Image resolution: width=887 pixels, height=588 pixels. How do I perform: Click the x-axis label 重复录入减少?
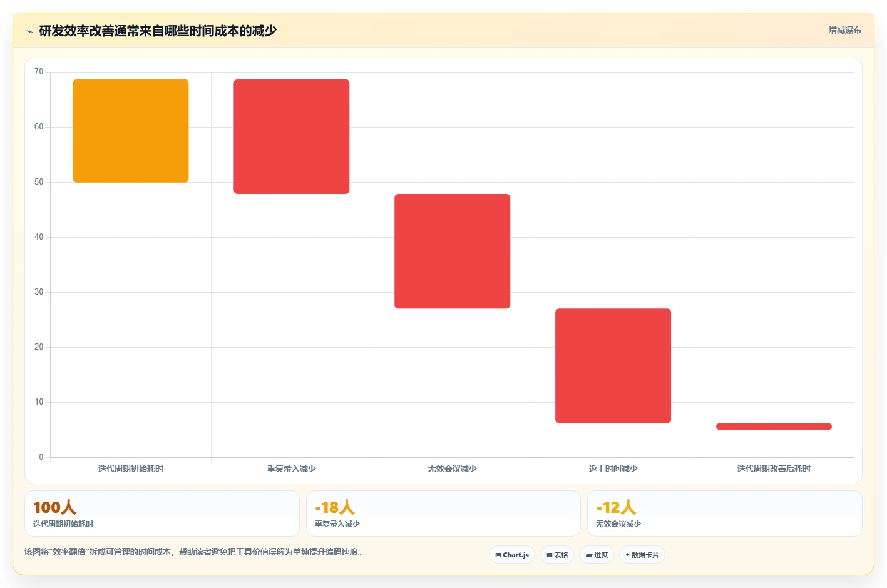pyautogui.click(x=292, y=469)
